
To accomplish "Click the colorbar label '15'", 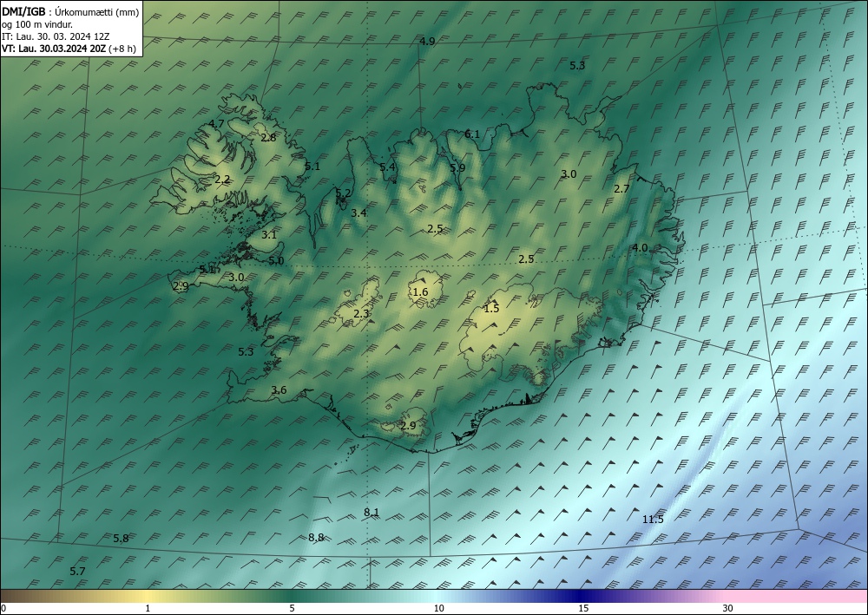I will (583, 608).
